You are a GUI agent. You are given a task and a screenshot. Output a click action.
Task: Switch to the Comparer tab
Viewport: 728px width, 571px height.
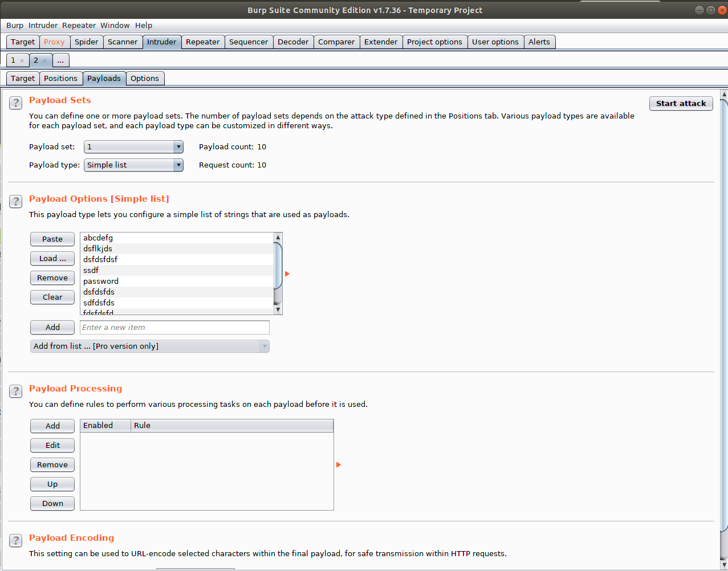pos(336,42)
